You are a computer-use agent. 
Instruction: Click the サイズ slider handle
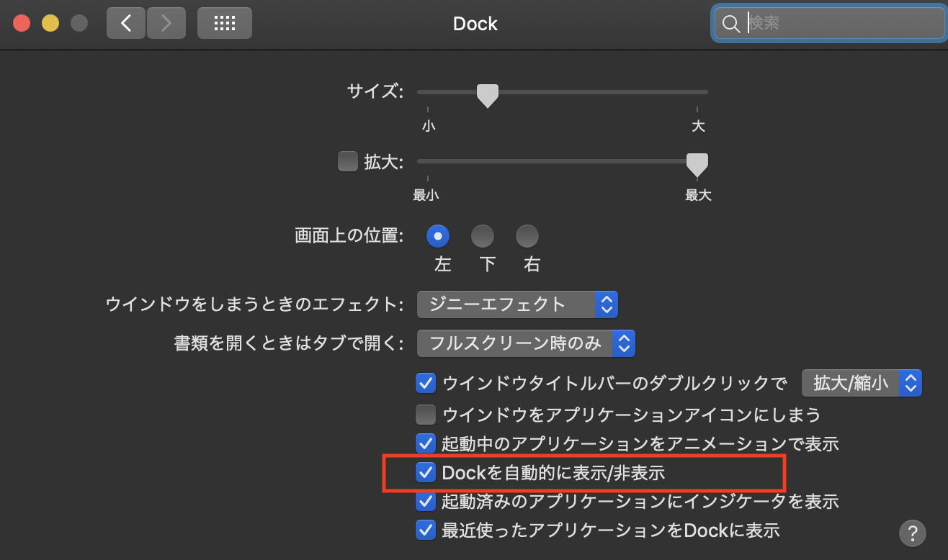487,94
